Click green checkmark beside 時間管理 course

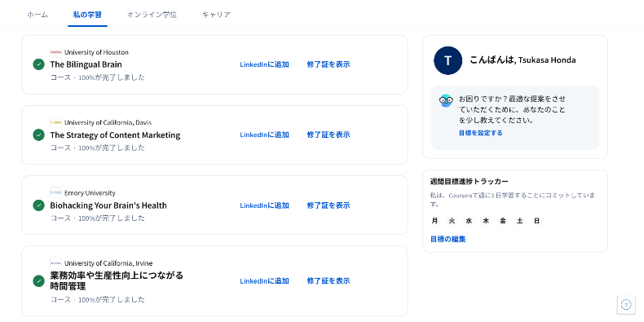click(x=38, y=281)
